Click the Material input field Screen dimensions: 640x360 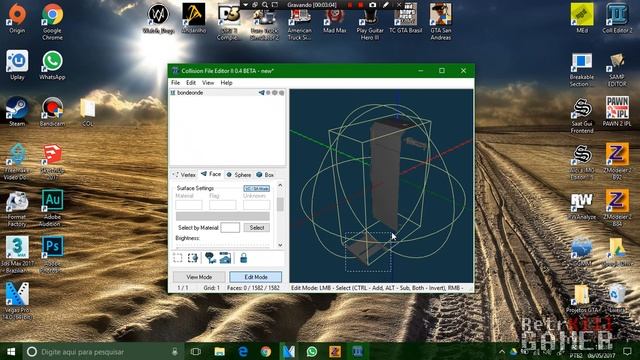[189, 205]
